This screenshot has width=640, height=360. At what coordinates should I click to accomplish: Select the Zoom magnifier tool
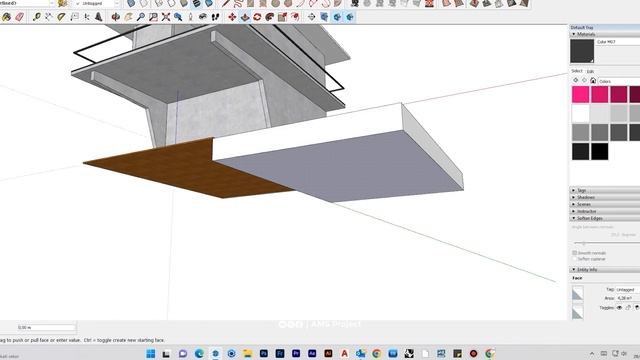click(x=141, y=17)
